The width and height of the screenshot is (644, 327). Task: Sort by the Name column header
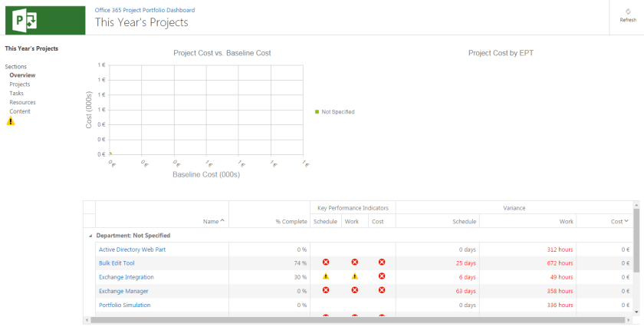click(x=214, y=221)
